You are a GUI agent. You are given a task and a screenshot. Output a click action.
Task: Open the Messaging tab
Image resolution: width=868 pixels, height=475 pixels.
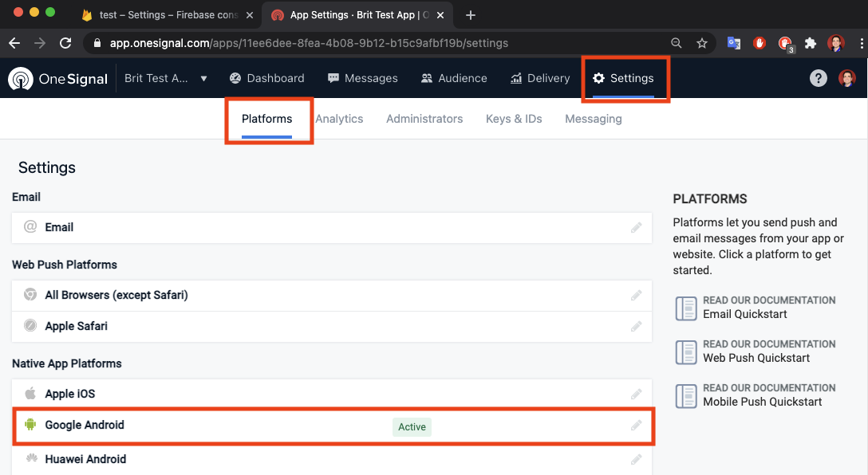[594, 119]
